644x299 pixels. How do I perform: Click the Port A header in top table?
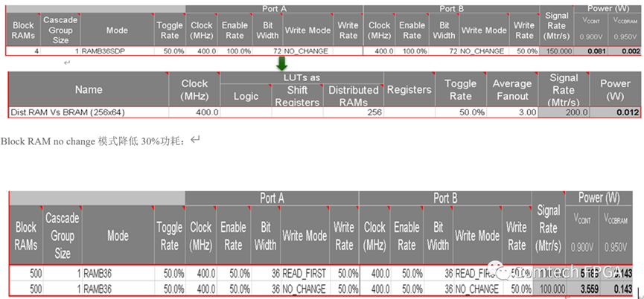coord(273,9)
